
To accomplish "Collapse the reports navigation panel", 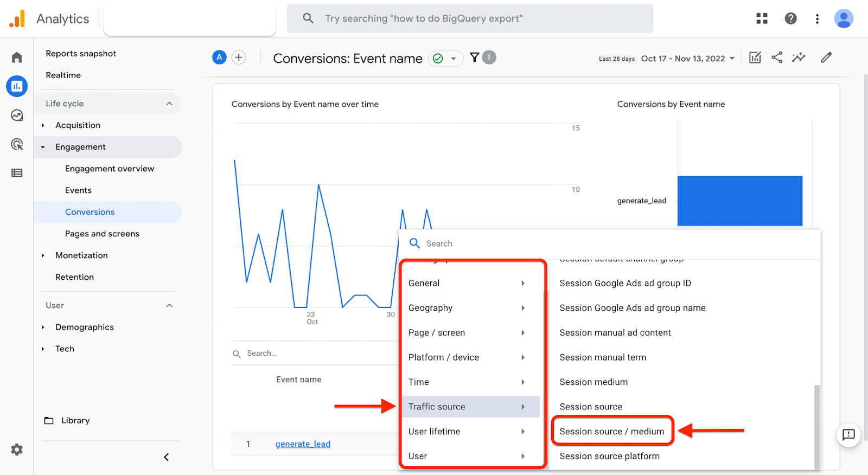I will [167, 457].
